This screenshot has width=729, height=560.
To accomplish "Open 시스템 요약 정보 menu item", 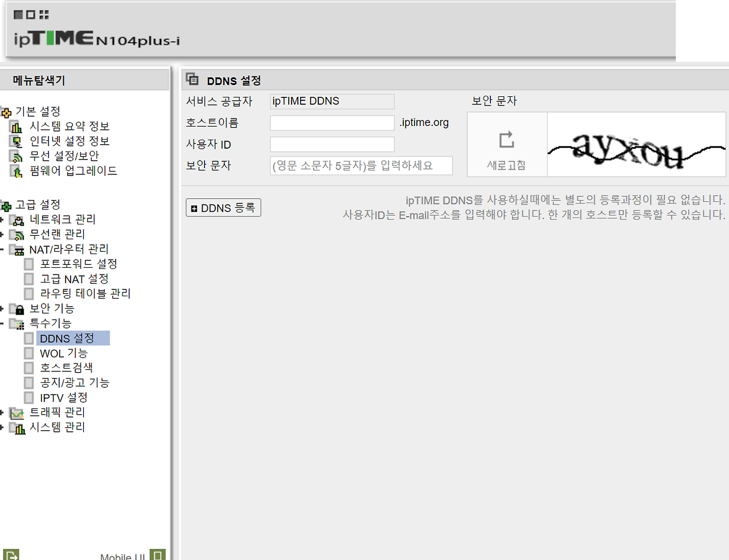I will tap(69, 126).
